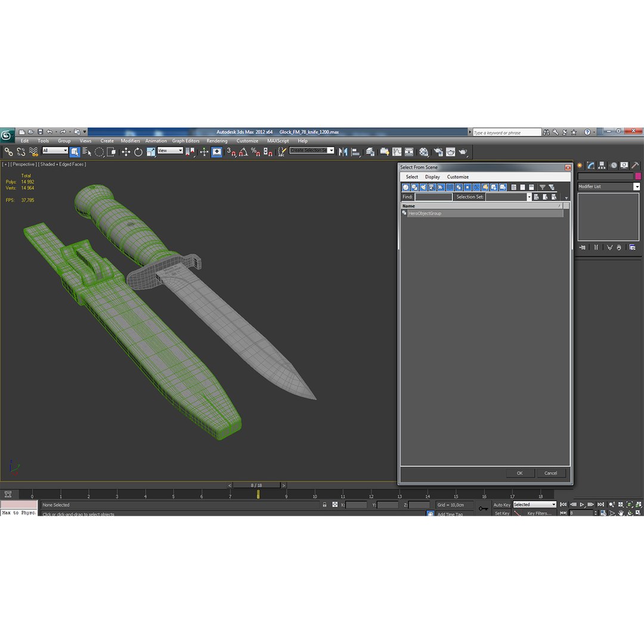Click the Set Key button

(501, 513)
